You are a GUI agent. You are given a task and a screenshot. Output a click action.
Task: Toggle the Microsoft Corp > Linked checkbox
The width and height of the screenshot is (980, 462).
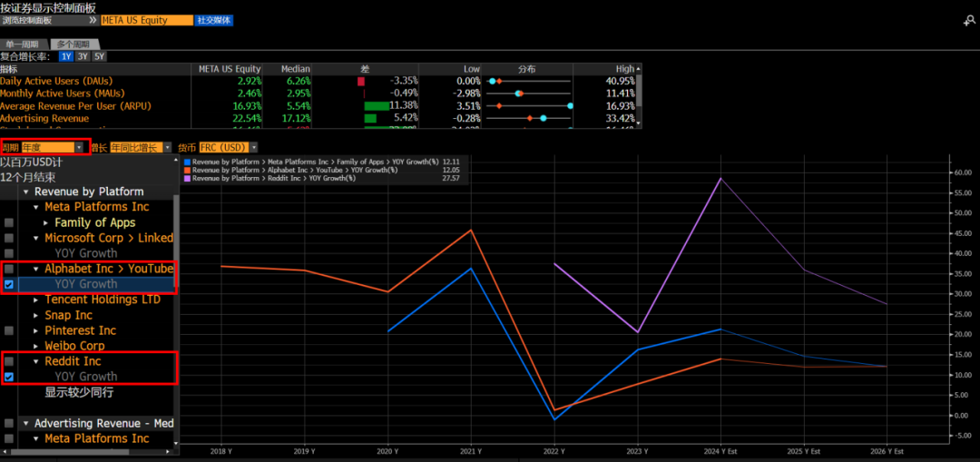[9, 238]
